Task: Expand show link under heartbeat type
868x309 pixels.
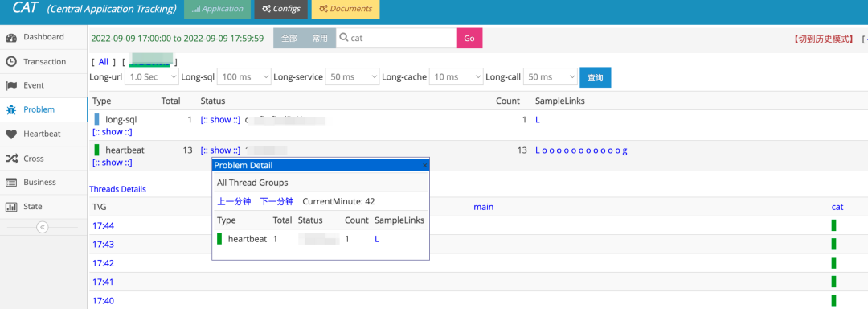Action: coord(113,163)
